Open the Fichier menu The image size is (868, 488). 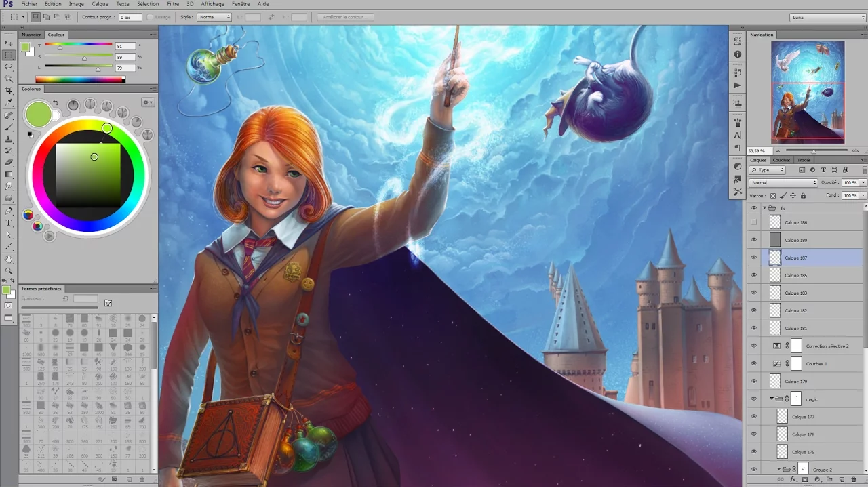(x=29, y=4)
